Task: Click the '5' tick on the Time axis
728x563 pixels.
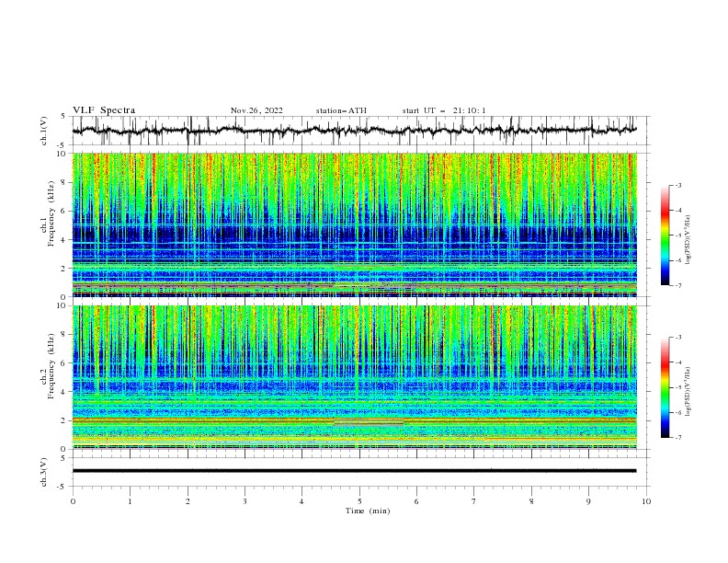Action: click(359, 501)
